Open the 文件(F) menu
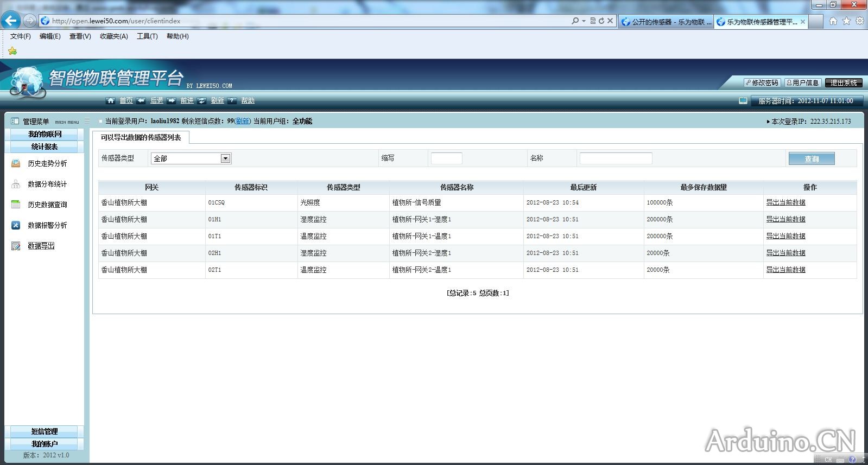This screenshot has height=465, width=868. pos(21,36)
